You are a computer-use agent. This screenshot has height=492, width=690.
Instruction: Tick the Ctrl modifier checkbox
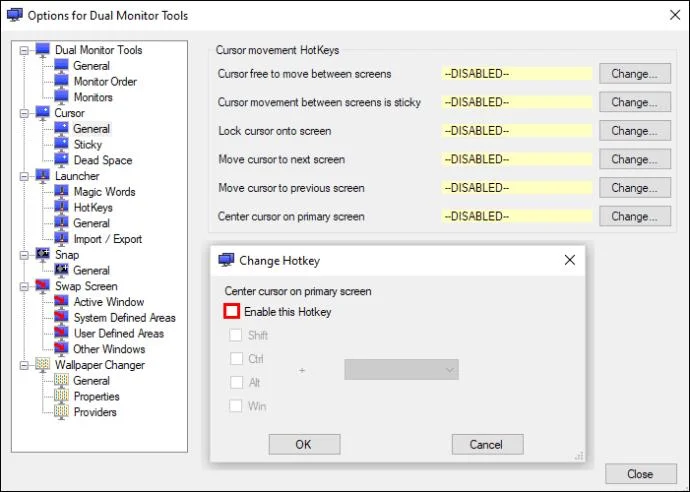tap(236, 359)
